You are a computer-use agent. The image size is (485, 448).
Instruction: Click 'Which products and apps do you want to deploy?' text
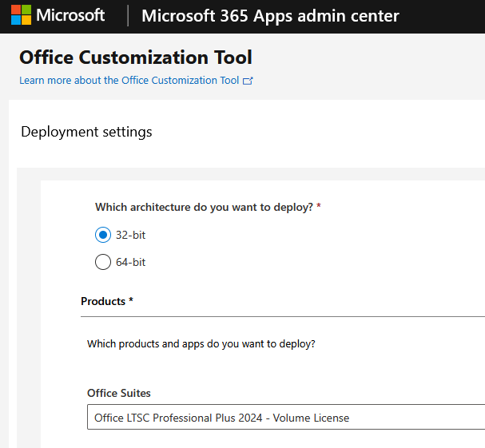coord(201,344)
